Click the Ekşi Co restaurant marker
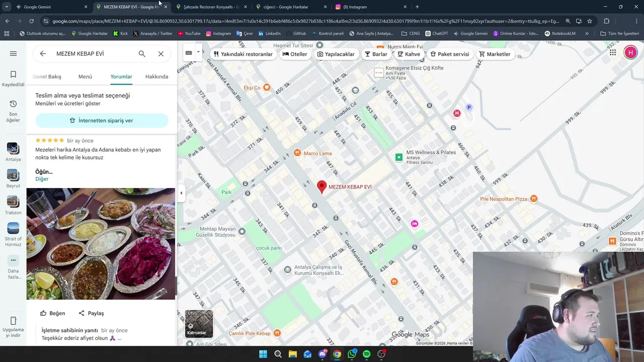 click(267, 87)
